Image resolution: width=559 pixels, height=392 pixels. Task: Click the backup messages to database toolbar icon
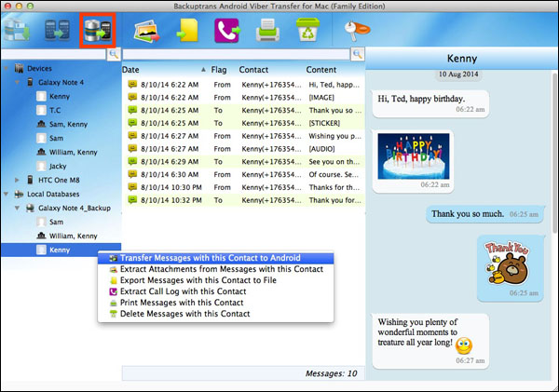(x=17, y=31)
